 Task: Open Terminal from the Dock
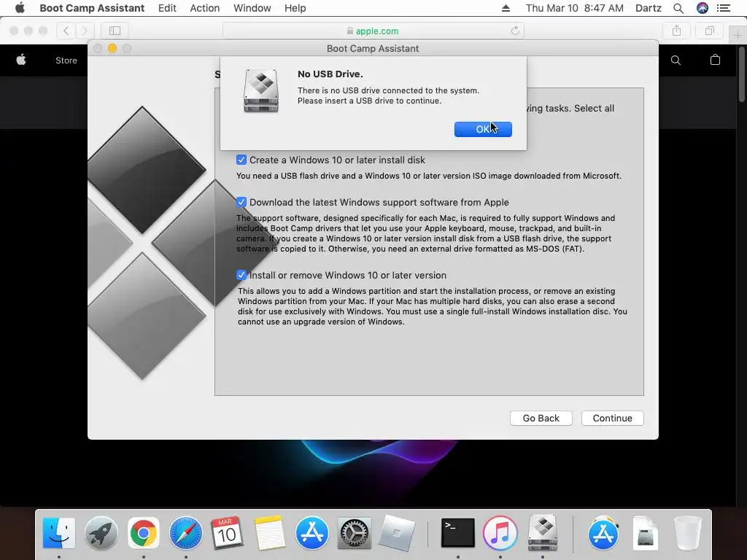point(457,533)
